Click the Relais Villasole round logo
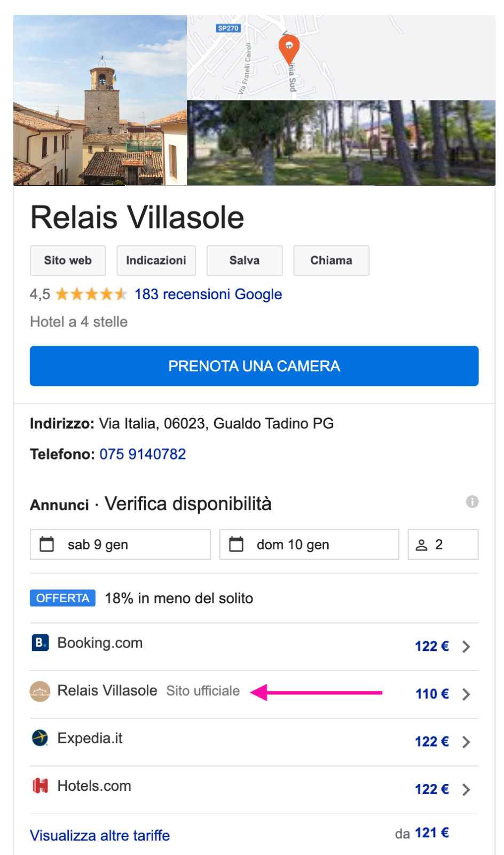This screenshot has width=504, height=855. 40,691
